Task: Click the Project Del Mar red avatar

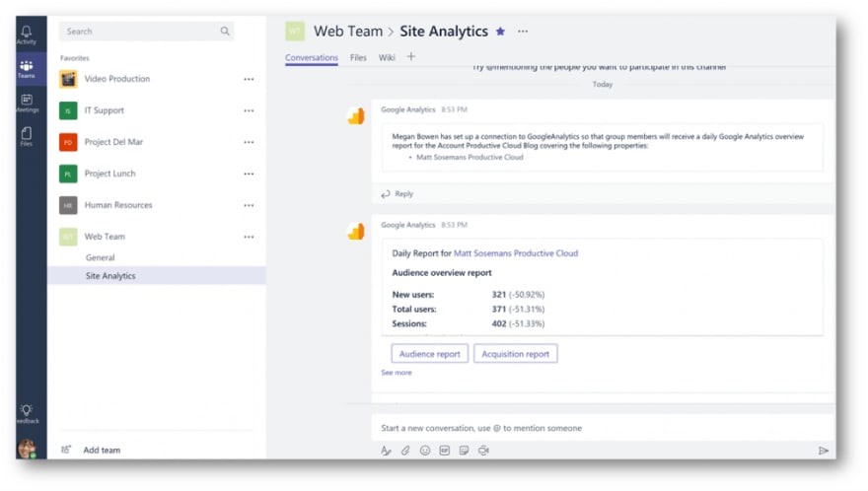Action: (68, 142)
